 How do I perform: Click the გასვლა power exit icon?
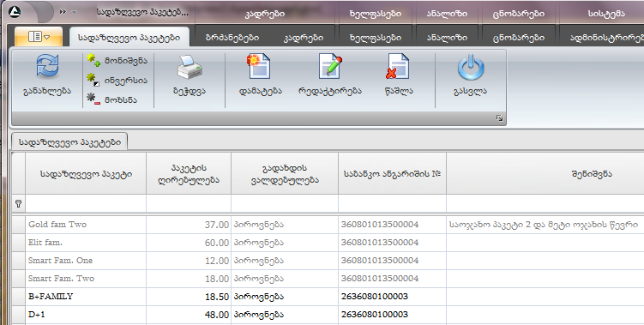471,68
